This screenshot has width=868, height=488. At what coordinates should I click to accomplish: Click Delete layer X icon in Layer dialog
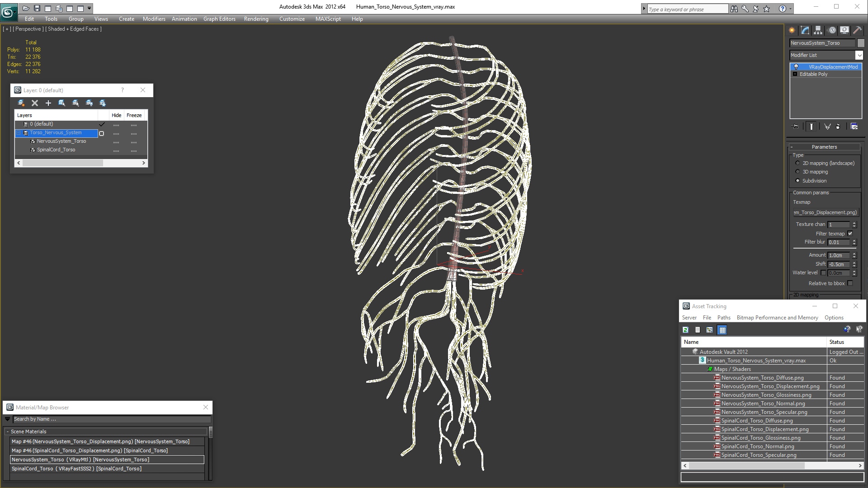coord(35,103)
